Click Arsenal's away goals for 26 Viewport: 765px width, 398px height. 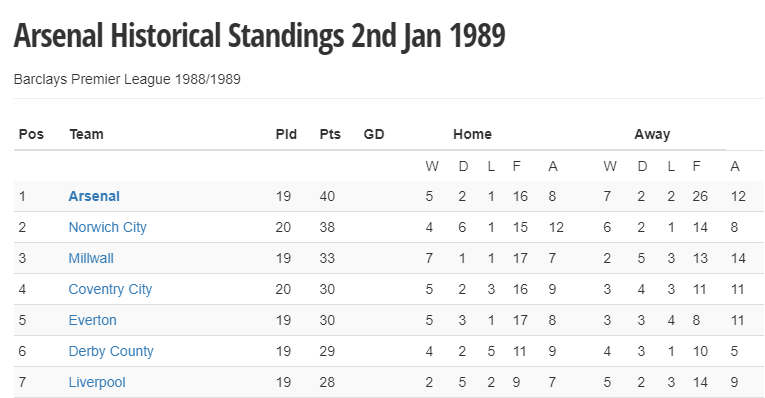tap(700, 196)
